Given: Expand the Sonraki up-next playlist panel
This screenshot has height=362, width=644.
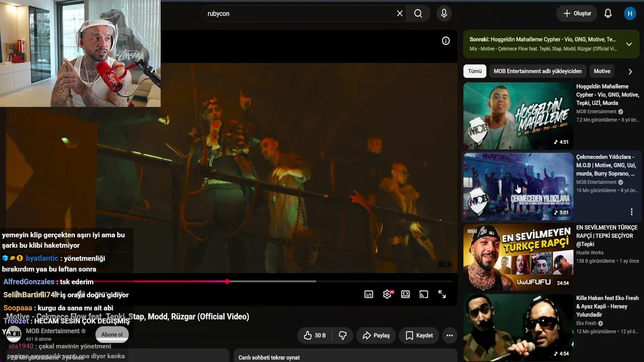Looking at the screenshot, I should (629, 44).
